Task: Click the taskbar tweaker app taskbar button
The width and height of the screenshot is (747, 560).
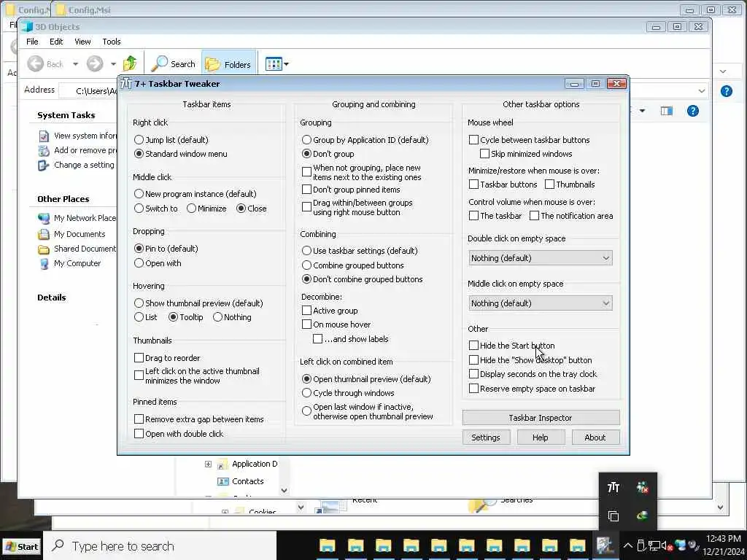Action: coord(605,545)
